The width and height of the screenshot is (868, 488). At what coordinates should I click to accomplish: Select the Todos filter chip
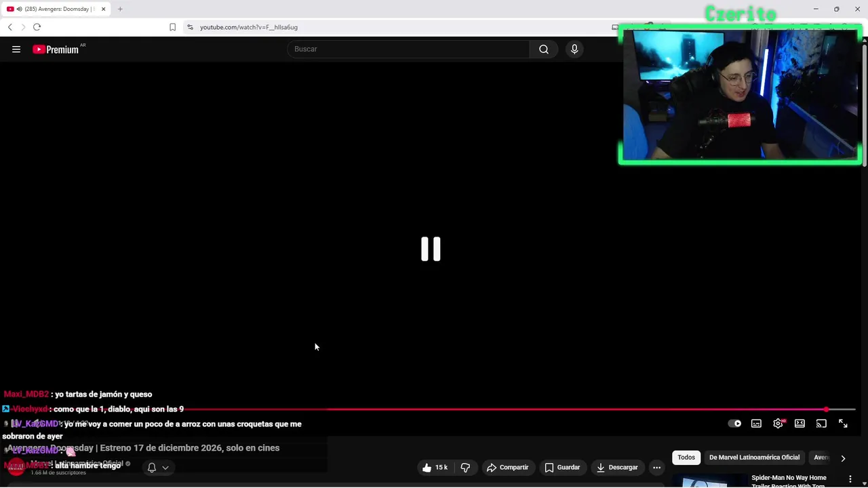[x=686, y=457]
